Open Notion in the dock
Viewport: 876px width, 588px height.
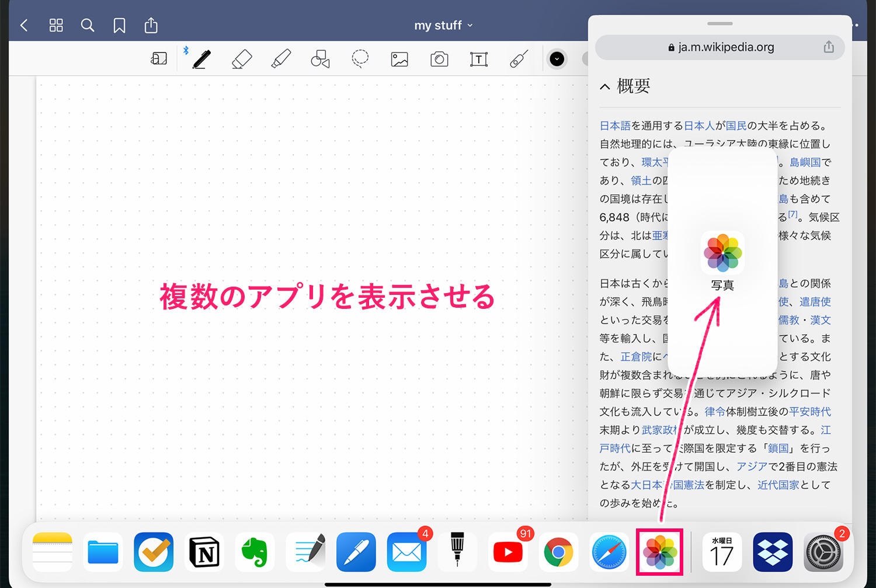pyautogui.click(x=204, y=552)
